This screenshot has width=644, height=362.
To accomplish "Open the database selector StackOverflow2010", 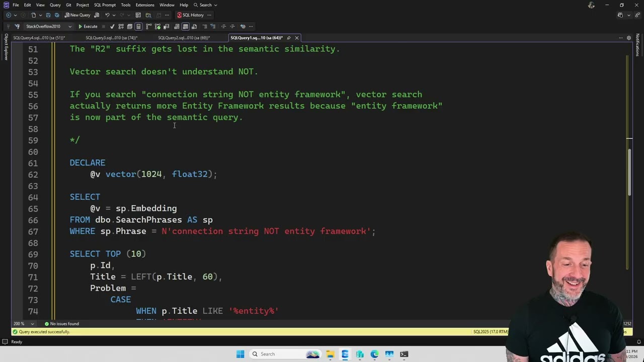I will (48, 26).
